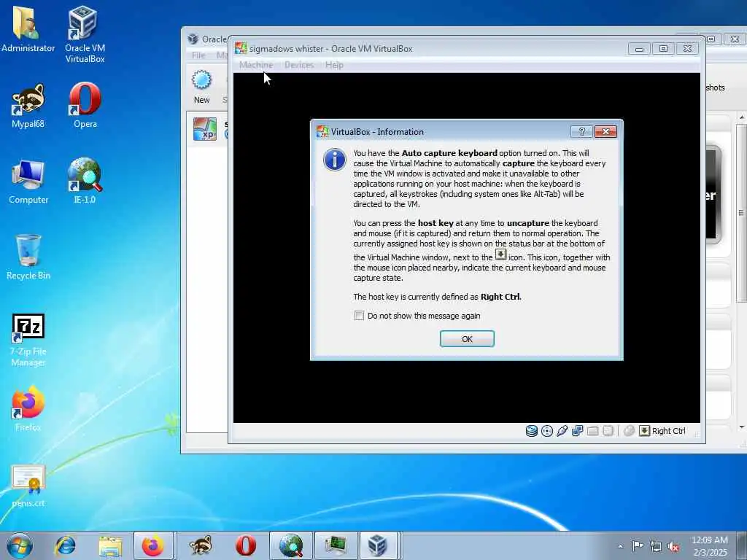Click the muted volume tray icon
This screenshot has height=560, width=747.
673,546
